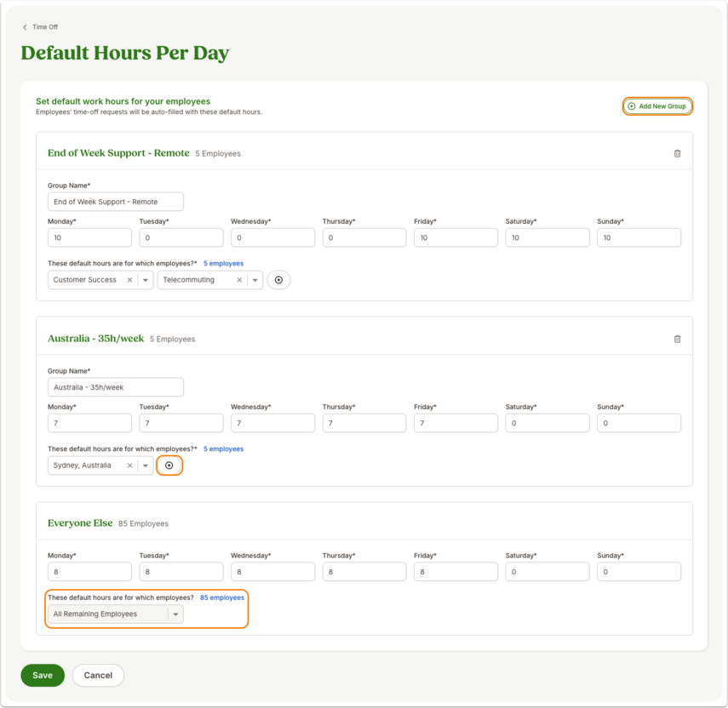Edit Friday hours for End of Week Support
The height and width of the screenshot is (708, 728).
click(x=456, y=237)
